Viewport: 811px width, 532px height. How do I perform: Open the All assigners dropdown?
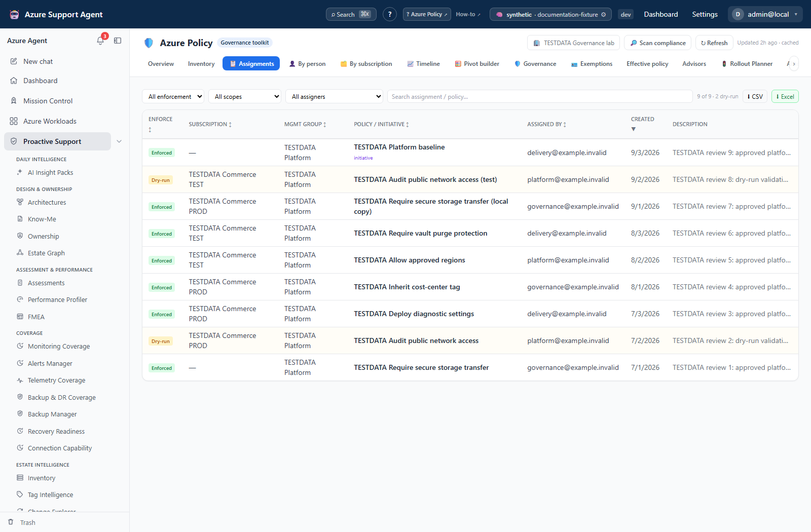[334, 96]
